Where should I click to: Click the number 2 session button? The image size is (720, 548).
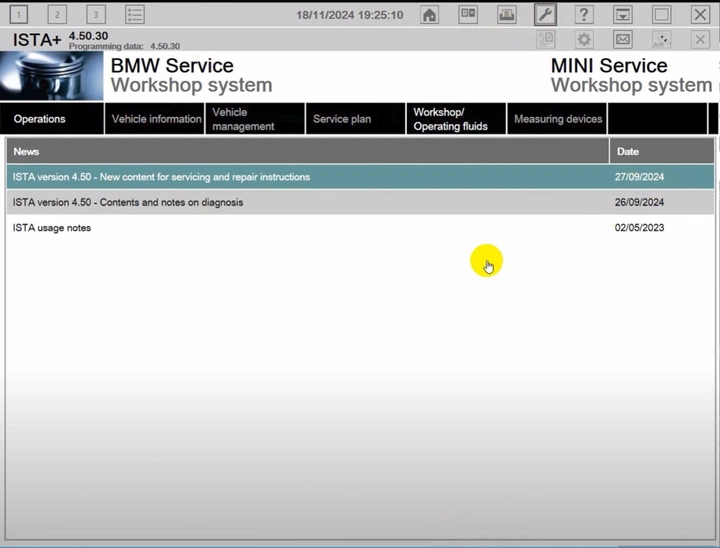click(57, 15)
